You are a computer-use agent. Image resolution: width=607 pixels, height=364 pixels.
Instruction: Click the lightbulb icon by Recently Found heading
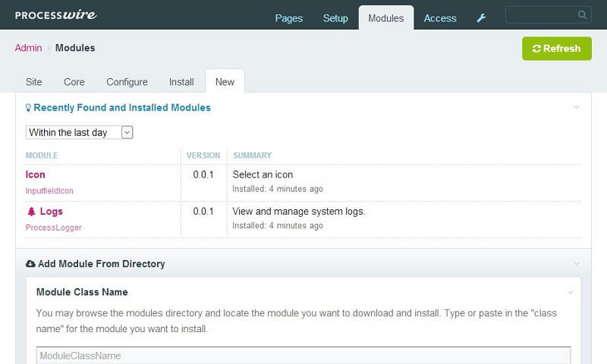[28, 108]
